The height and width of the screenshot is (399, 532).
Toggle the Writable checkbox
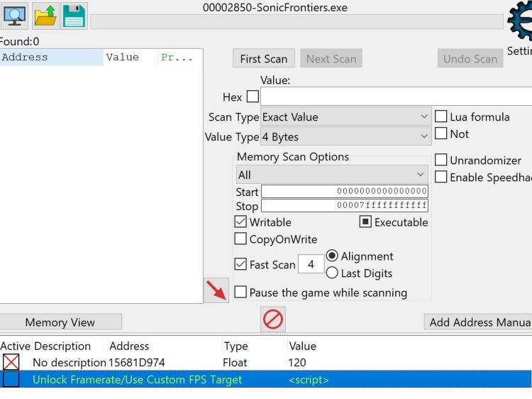click(240, 222)
